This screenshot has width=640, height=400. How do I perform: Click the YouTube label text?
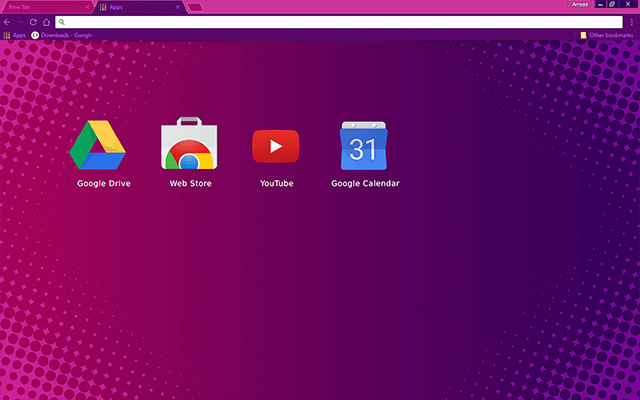(x=276, y=184)
